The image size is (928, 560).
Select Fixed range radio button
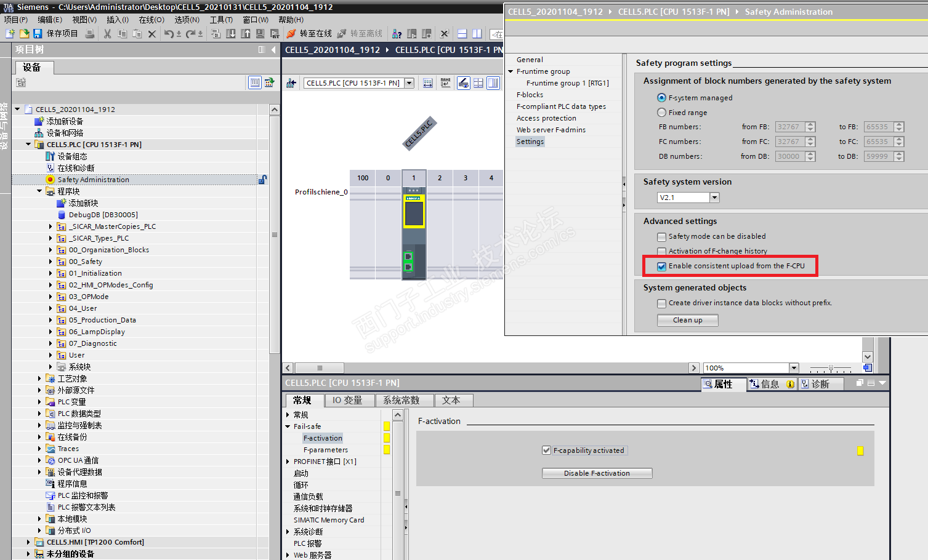coord(661,113)
